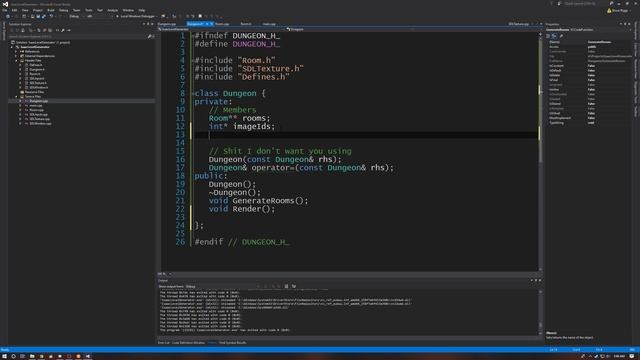Select Room.h in the Header Files folder
Image resolution: width=640 pixels, height=360 pixels.
pyautogui.click(x=35, y=74)
